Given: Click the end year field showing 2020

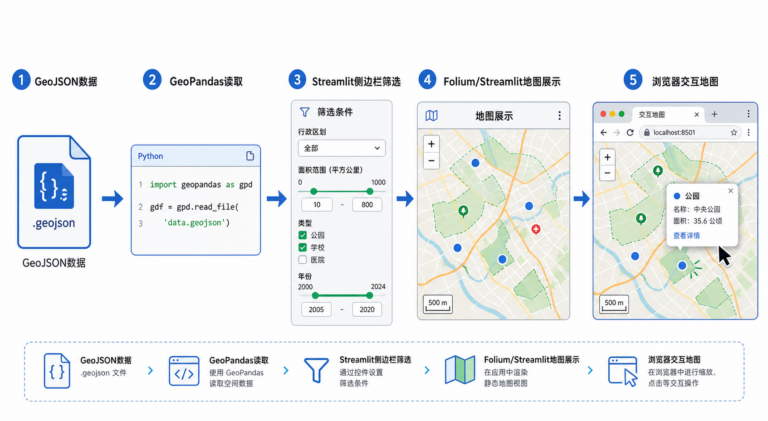Looking at the screenshot, I should (x=367, y=309).
